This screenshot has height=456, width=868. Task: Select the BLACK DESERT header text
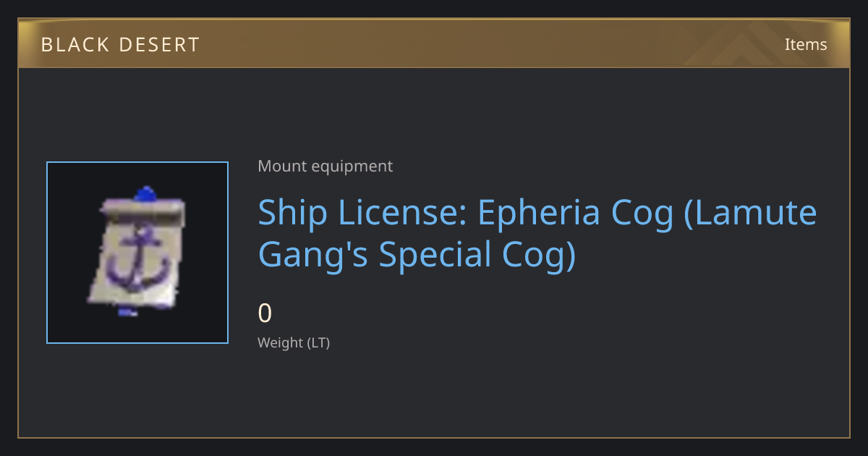[x=120, y=45]
